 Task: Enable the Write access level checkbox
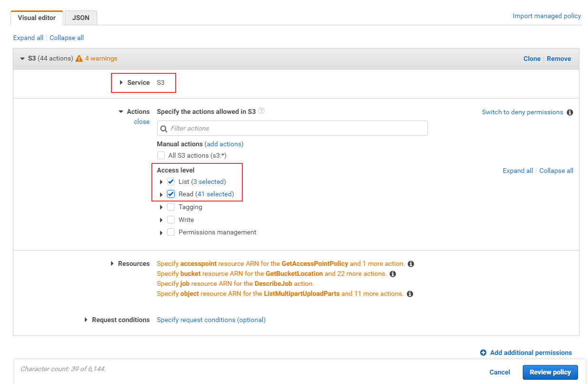click(171, 220)
